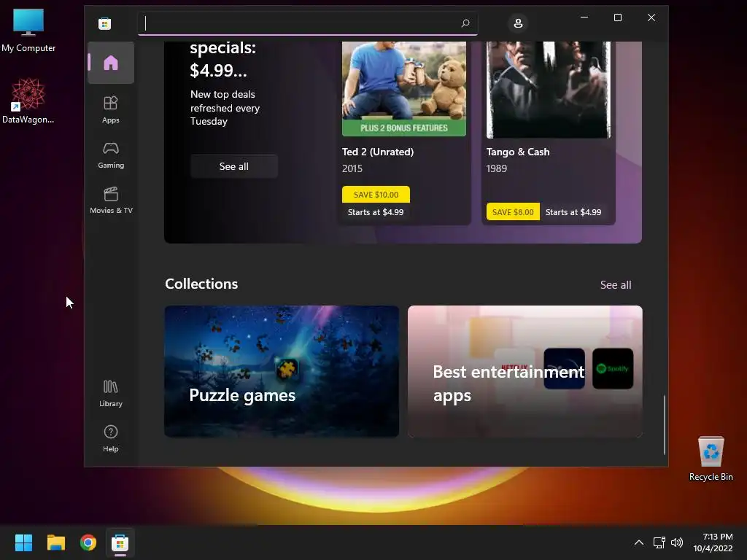
Task: Click See all under weekly specials
Action: (x=234, y=166)
